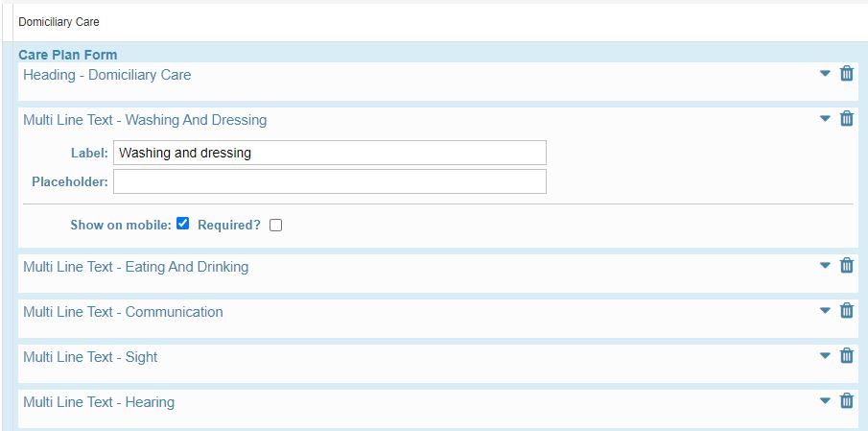Image resolution: width=868 pixels, height=431 pixels.
Task: Delete the Washing And Dressing field
Action: (846, 118)
